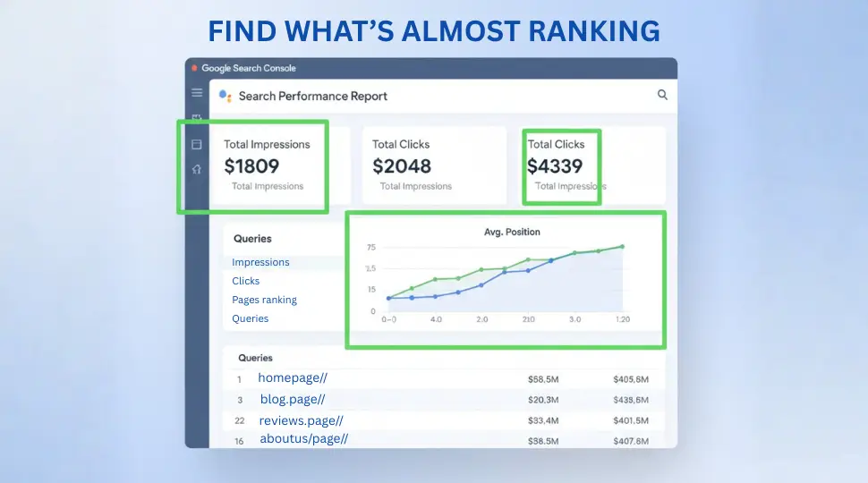Click the Total Clicks $2048 card

pyautogui.click(x=415, y=165)
